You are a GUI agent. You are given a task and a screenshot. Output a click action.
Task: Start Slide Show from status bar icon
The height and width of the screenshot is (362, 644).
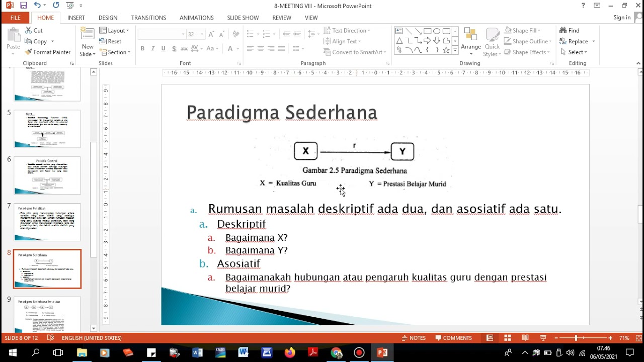tap(543, 338)
